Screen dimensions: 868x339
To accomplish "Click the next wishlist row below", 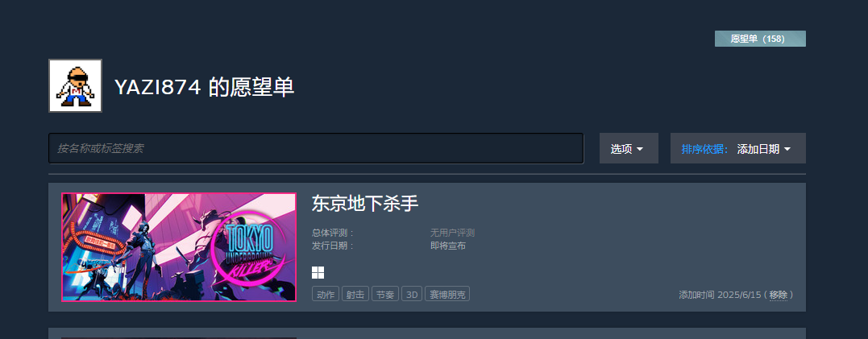I will click(427, 333).
